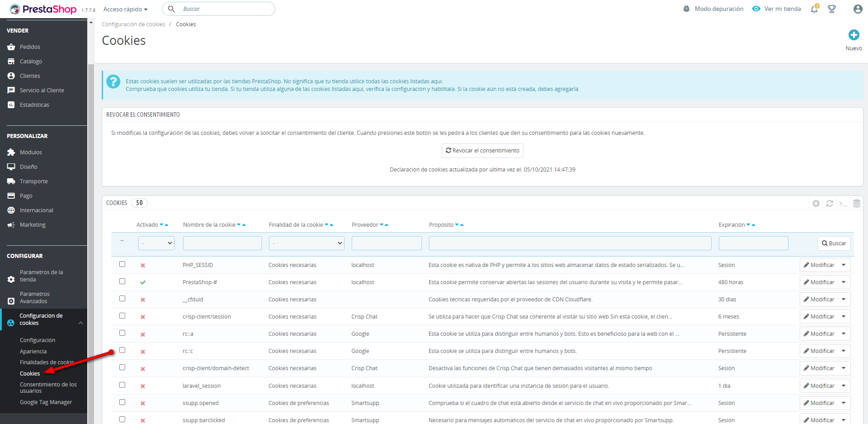Screen dimensions: 868x424
Task: Collapse the Configuracion de cookies menu
Action: point(80,323)
